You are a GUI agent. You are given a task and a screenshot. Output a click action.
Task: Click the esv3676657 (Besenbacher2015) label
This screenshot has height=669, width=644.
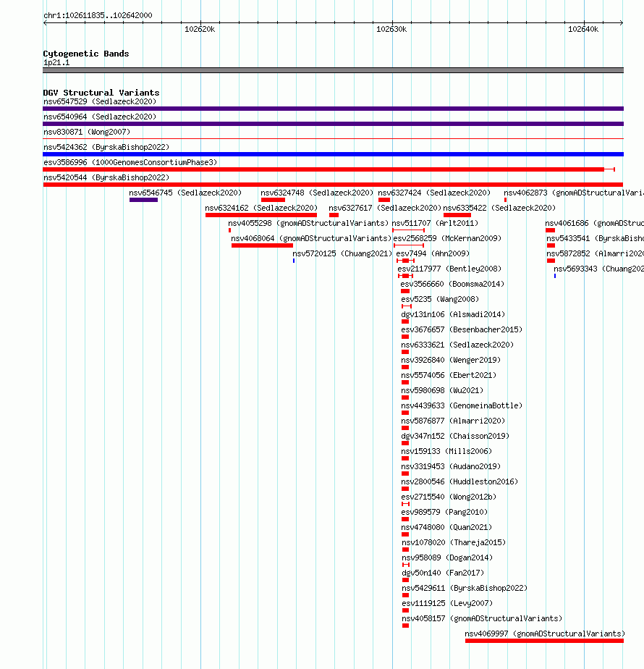coord(462,330)
